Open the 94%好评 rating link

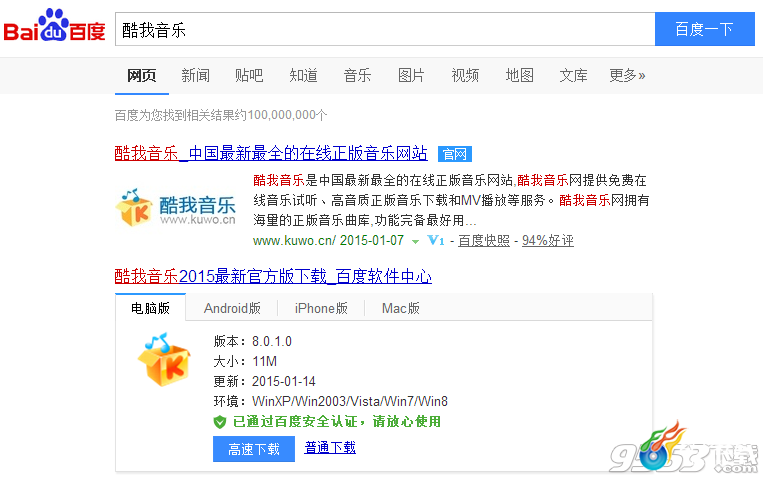click(547, 240)
